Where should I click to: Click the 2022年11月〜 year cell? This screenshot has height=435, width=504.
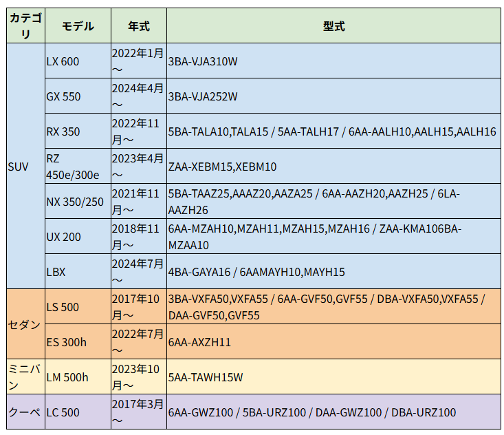(x=139, y=131)
